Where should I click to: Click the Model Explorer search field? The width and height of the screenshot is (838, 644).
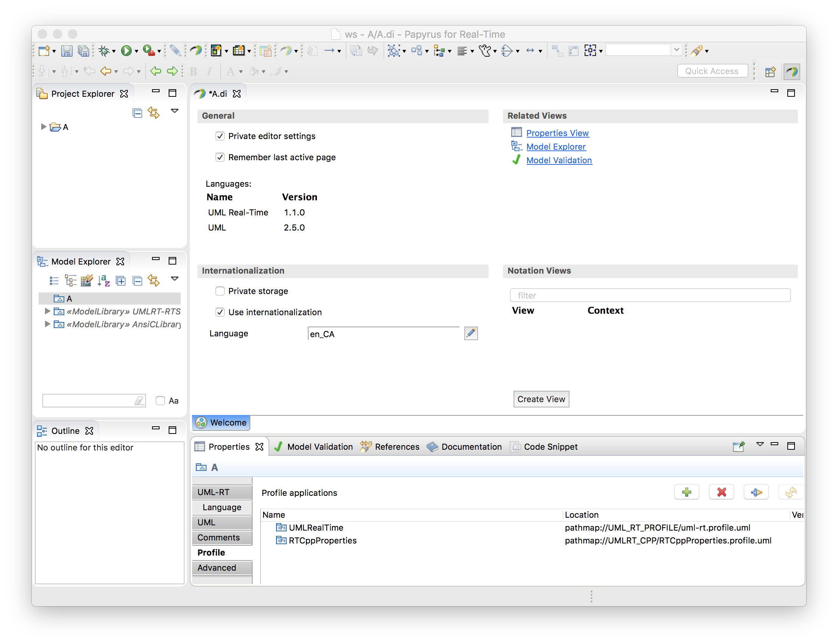tap(93, 401)
